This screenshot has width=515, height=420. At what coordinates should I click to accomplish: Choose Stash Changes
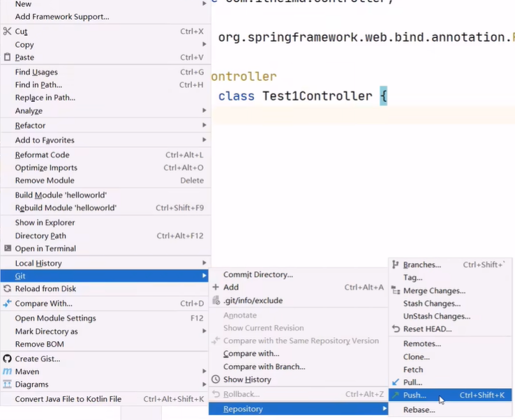(450, 303)
